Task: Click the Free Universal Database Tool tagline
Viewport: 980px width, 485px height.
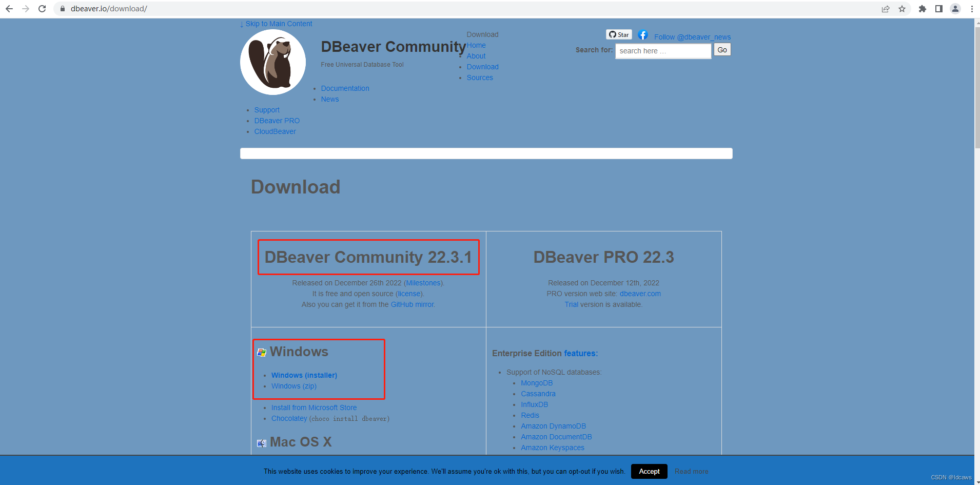Action: [x=362, y=65]
